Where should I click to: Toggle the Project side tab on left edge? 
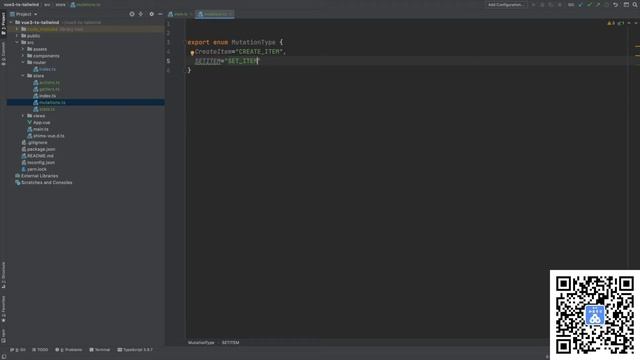pos(3,24)
